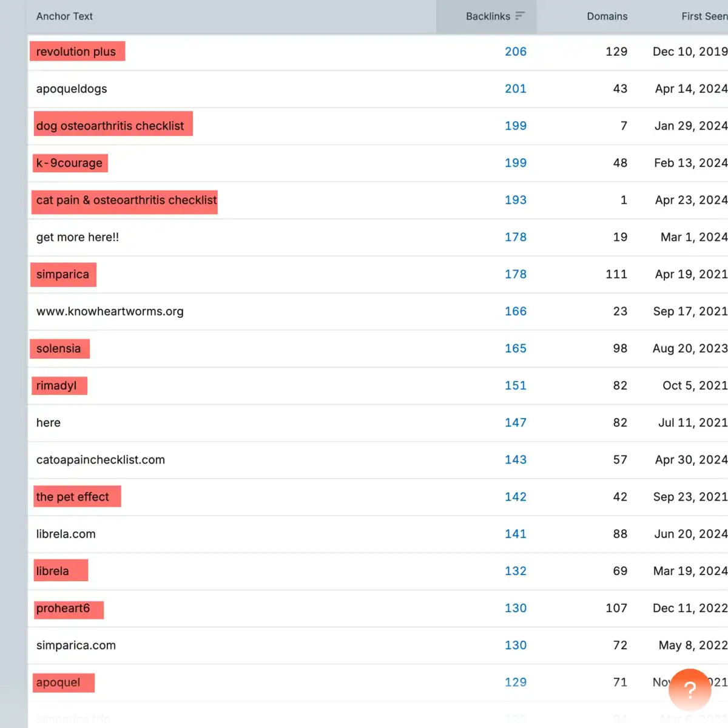The width and height of the screenshot is (728, 728).
Task: Click backlink count 165 for solensia
Action: [515, 348]
